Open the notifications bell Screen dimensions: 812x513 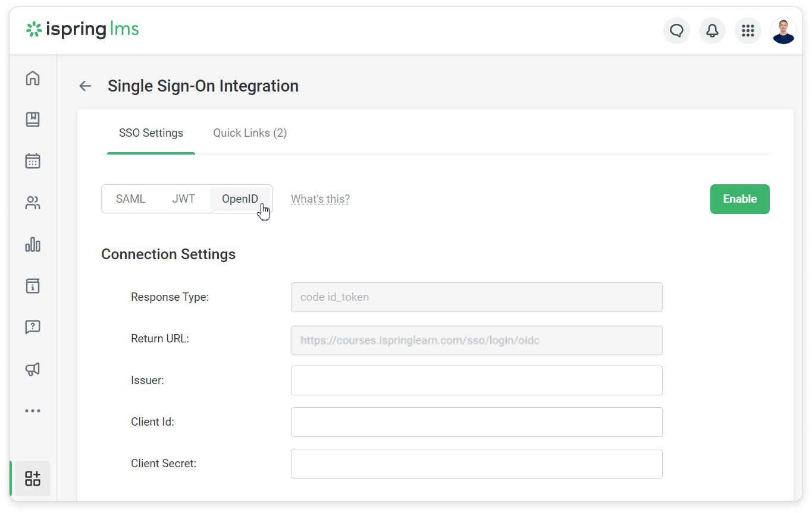click(x=712, y=31)
